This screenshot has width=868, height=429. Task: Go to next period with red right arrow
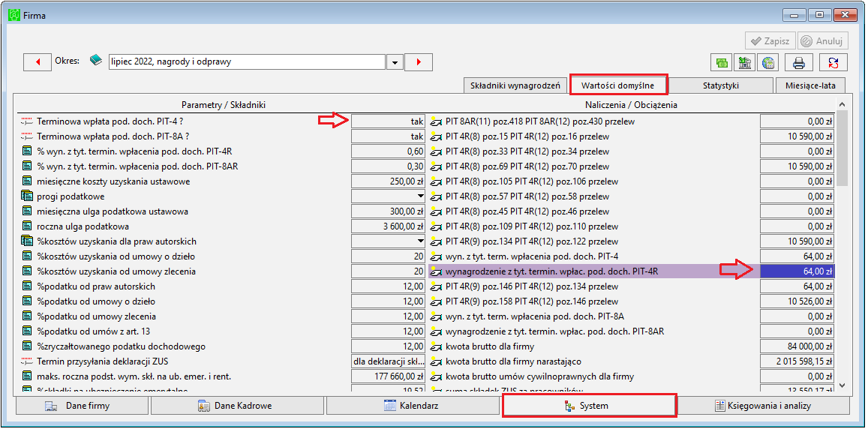[x=419, y=62]
